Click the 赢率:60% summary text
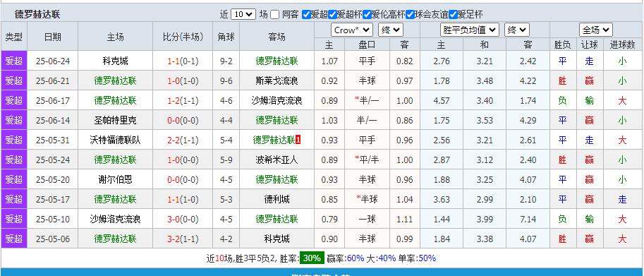 [346, 258]
